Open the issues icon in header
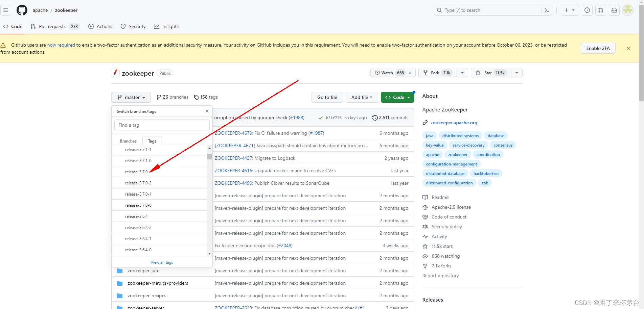 (x=587, y=10)
